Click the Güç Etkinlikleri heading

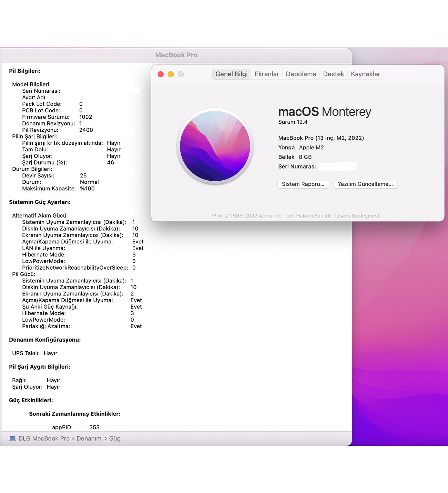[x=31, y=401]
